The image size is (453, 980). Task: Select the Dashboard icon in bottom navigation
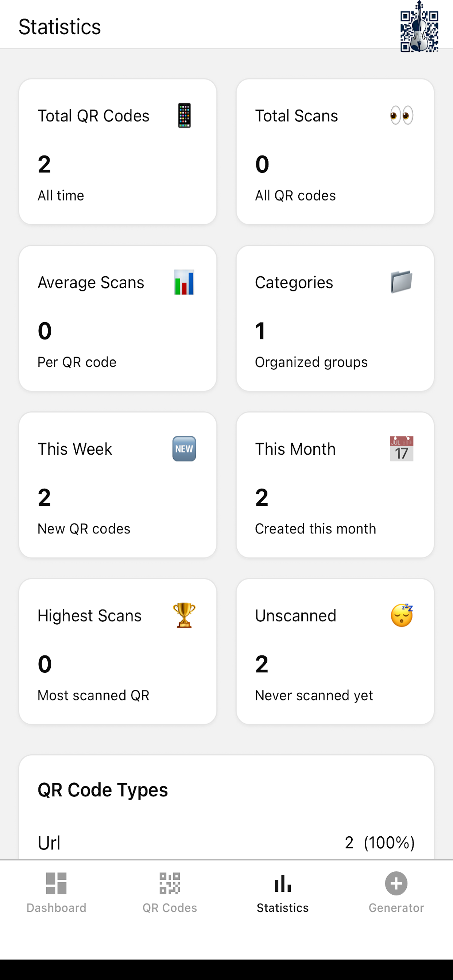[x=56, y=884]
